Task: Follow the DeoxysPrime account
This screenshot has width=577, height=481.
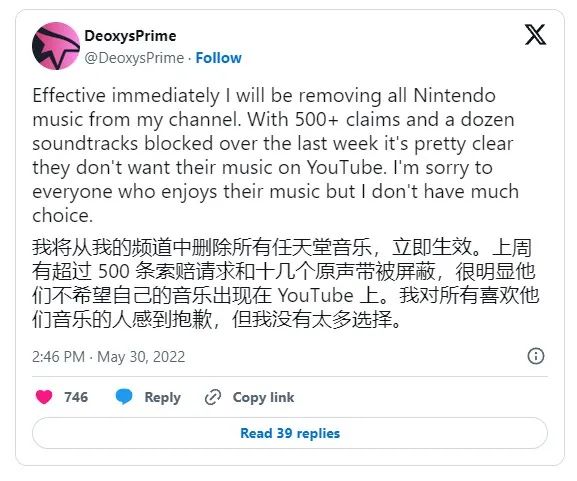Action: pyautogui.click(x=218, y=58)
